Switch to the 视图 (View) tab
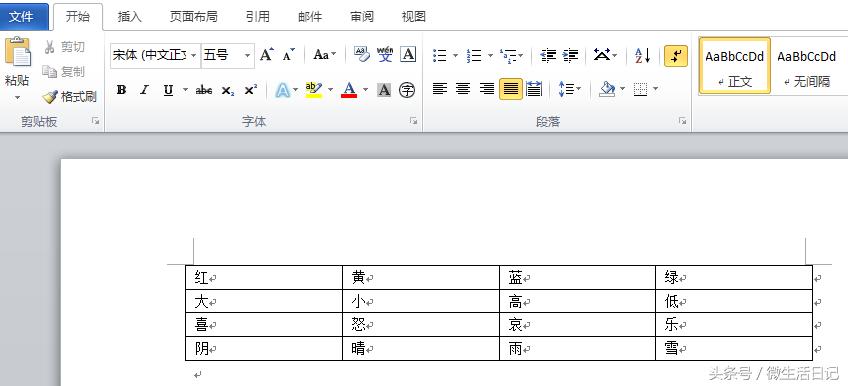The width and height of the screenshot is (848, 386). (x=414, y=17)
